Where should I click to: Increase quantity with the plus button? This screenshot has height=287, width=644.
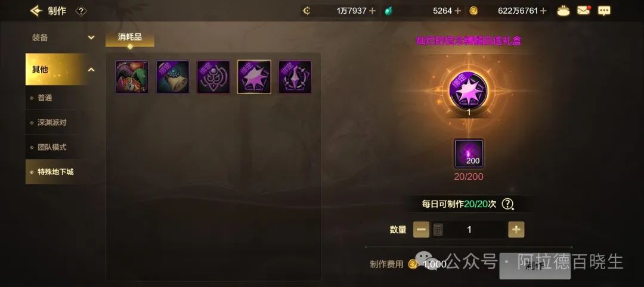pyautogui.click(x=516, y=230)
